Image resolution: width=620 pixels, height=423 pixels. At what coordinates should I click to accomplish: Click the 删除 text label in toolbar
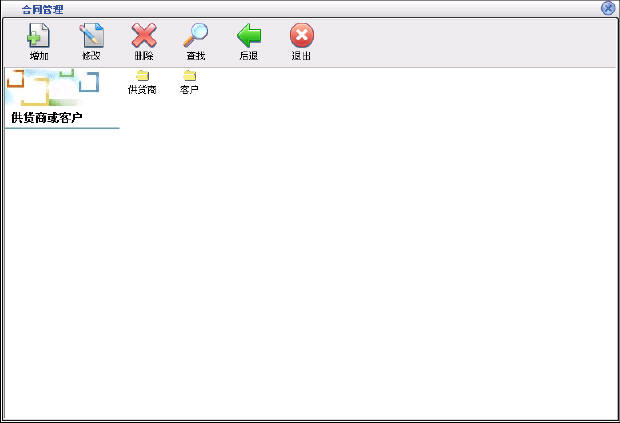pos(144,56)
